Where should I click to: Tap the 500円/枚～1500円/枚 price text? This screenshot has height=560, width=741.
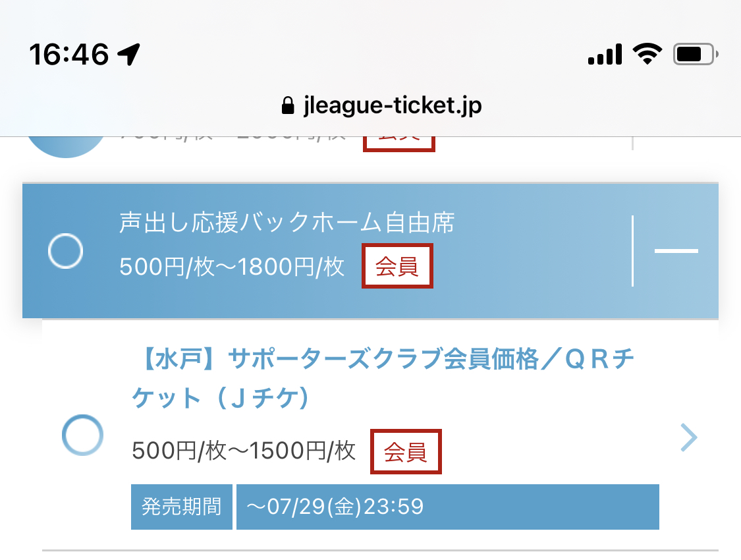pyautogui.click(x=244, y=451)
